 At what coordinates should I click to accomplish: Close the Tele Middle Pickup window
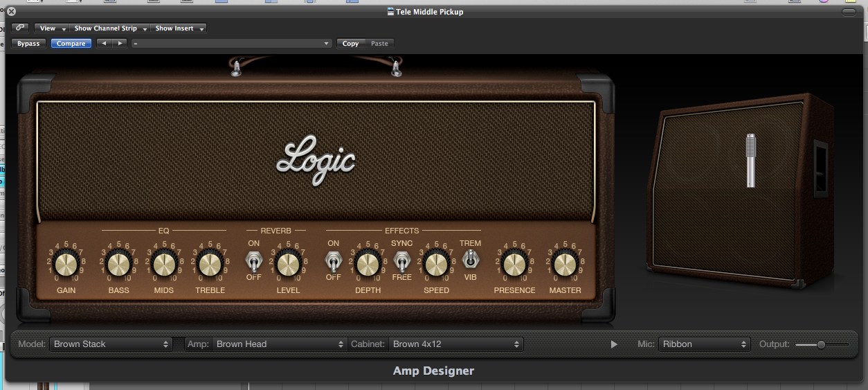coord(11,12)
